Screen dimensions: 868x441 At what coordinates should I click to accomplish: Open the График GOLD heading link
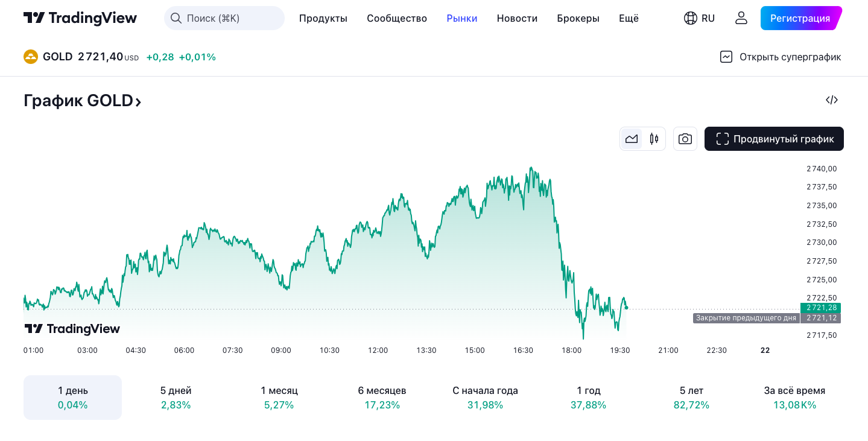point(83,101)
